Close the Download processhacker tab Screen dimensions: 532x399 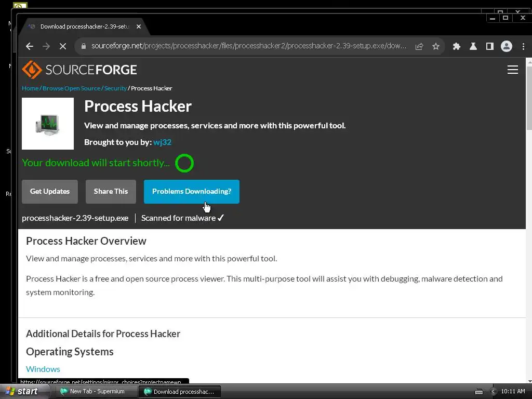139,26
